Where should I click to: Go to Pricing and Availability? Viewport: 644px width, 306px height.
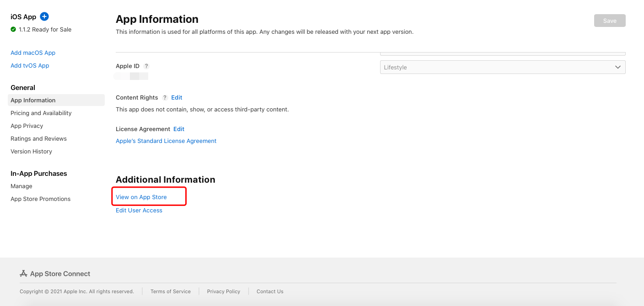(41, 113)
